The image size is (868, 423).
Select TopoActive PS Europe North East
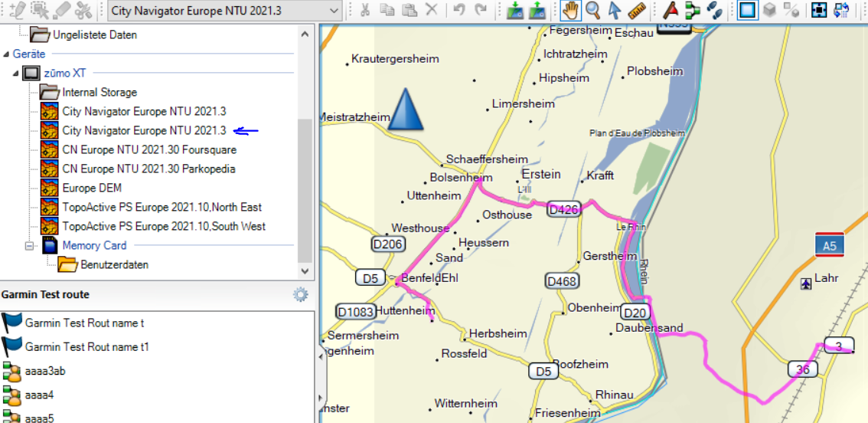[x=162, y=207]
